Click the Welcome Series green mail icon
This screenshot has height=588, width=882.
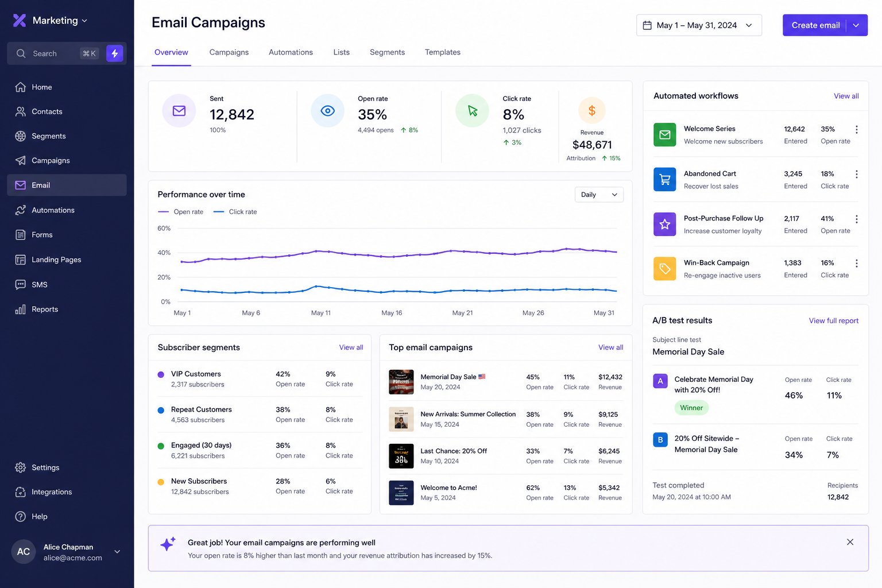665,134
